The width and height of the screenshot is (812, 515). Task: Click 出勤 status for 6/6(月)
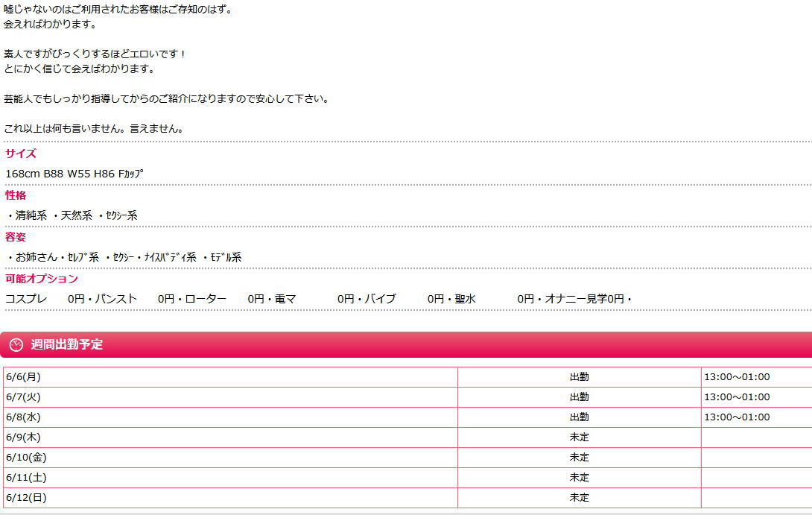point(579,377)
